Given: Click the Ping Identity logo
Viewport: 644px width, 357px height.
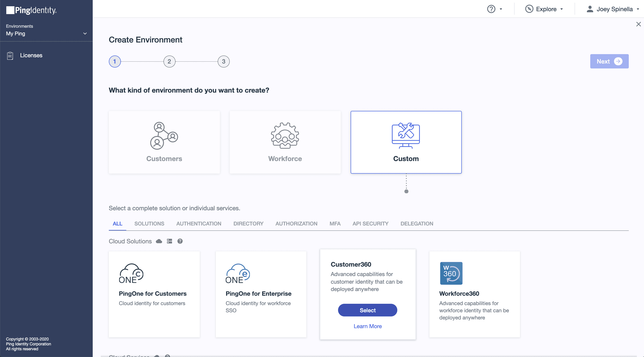Looking at the screenshot, I should [31, 10].
